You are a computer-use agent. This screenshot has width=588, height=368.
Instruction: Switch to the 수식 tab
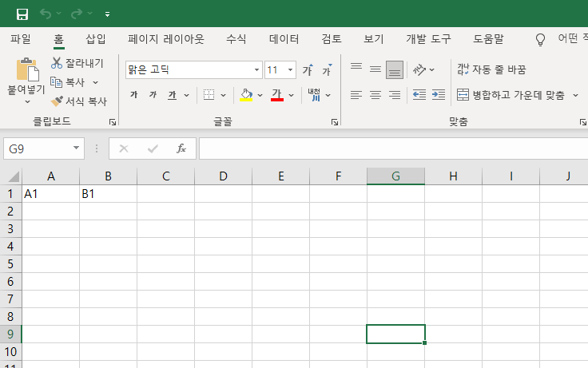point(236,39)
